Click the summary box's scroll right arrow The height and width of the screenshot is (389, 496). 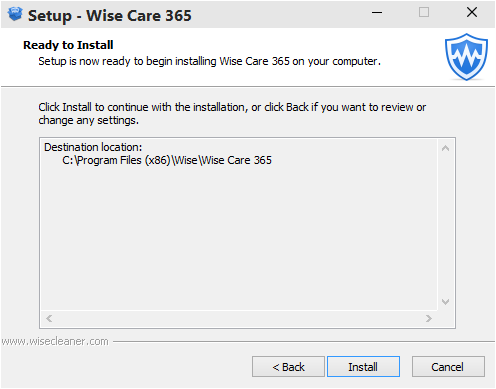point(429,318)
